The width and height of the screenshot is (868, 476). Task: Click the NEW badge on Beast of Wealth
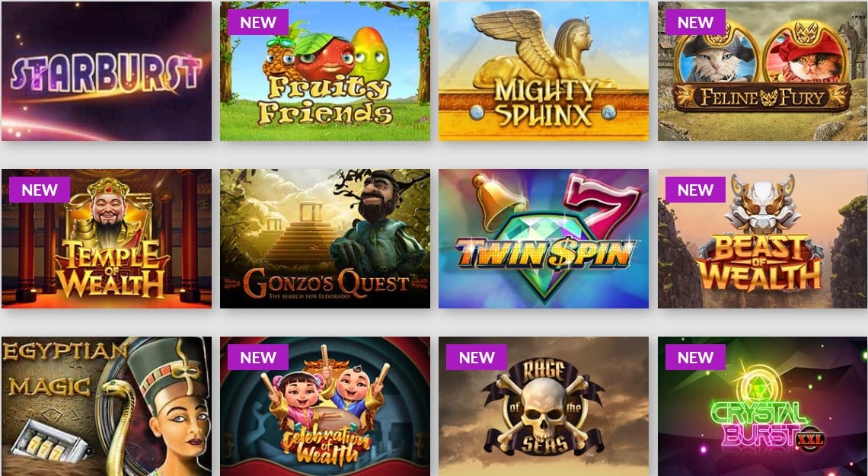point(695,190)
